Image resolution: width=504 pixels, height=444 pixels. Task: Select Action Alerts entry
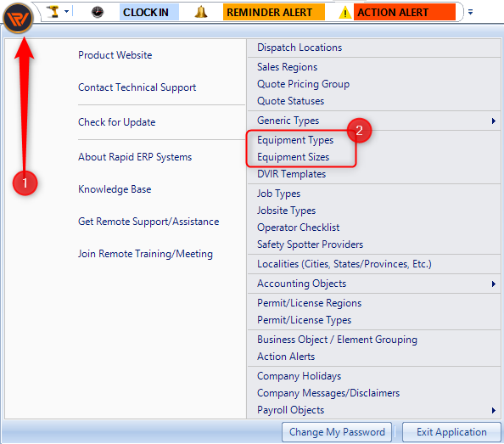pyautogui.click(x=374, y=357)
